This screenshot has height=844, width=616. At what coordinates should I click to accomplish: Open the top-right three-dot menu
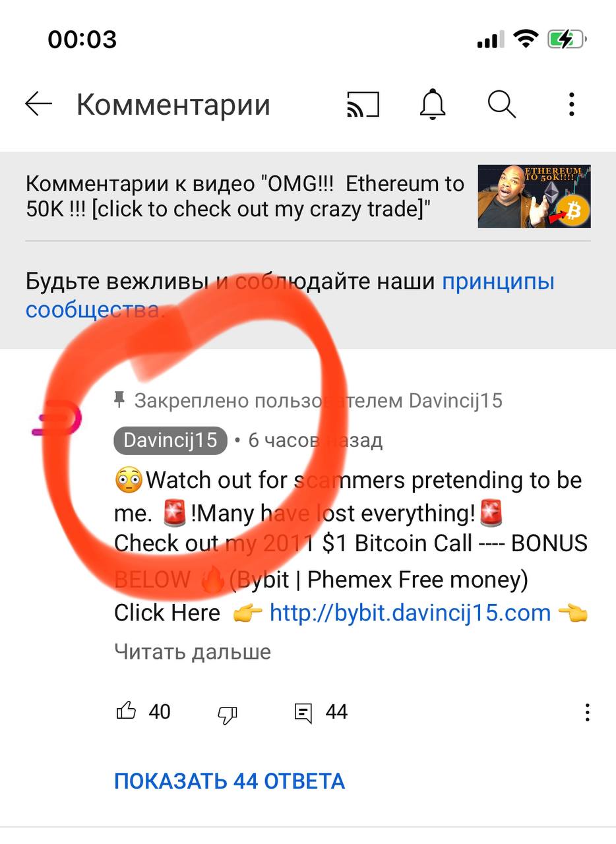tap(571, 104)
